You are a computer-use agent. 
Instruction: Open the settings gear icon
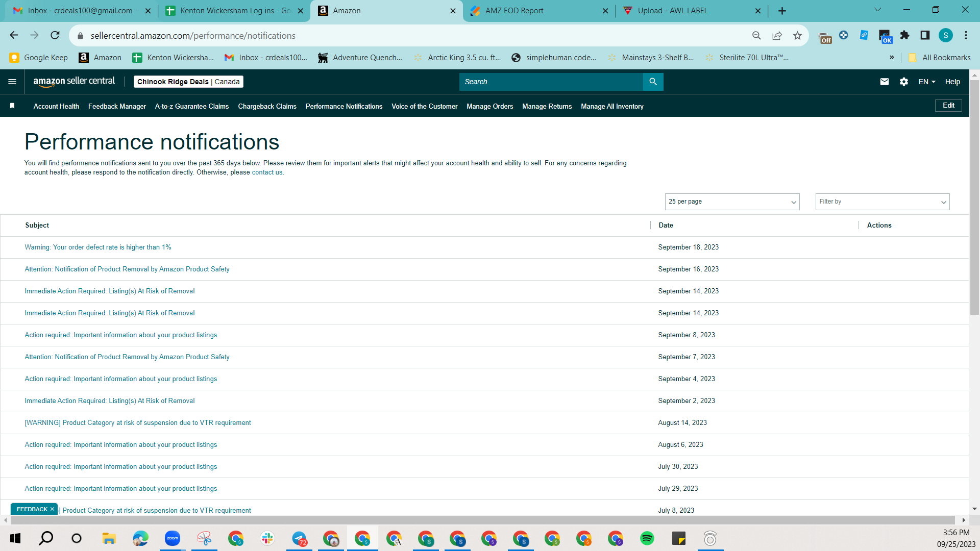[x=904, y=82]
